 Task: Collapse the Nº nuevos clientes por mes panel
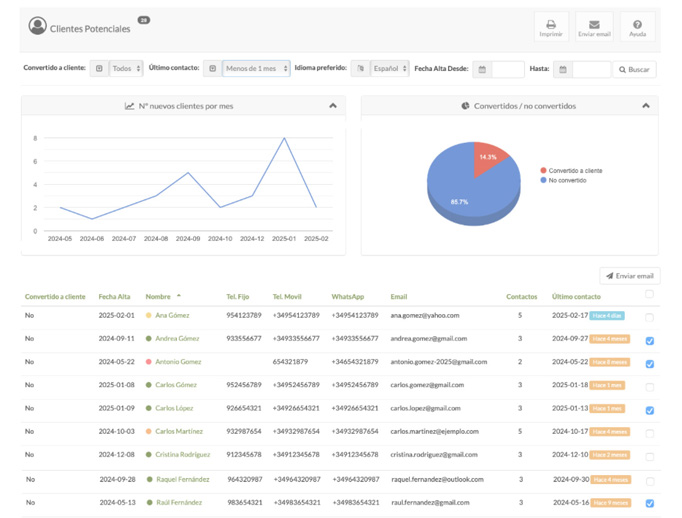tap(333, 106)
